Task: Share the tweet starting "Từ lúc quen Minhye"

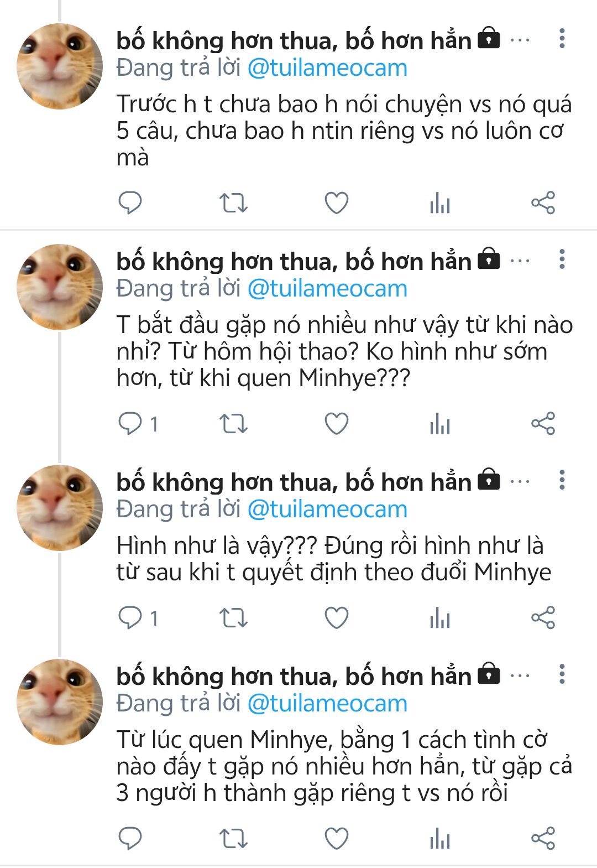Action: click(543, 838)
